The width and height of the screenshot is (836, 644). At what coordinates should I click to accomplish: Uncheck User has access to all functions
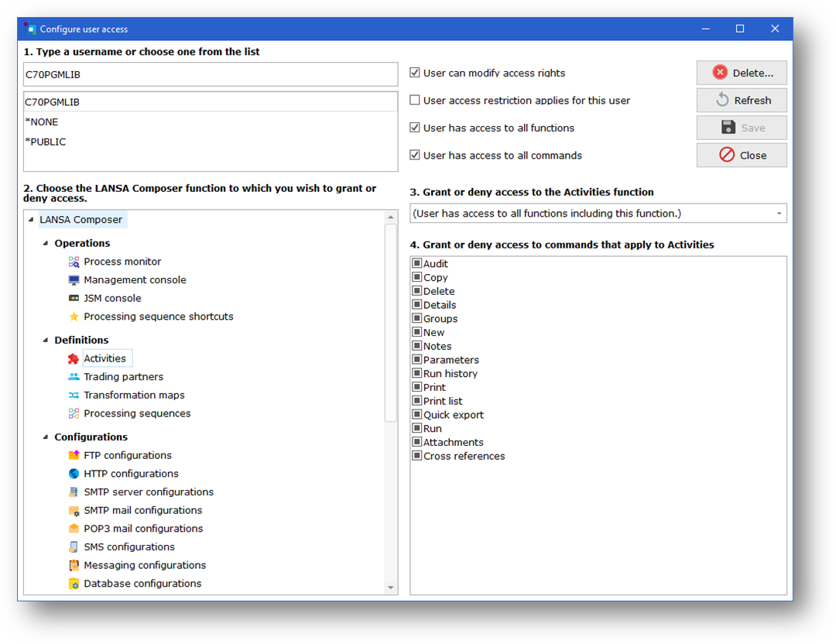[x=414, y=128]
